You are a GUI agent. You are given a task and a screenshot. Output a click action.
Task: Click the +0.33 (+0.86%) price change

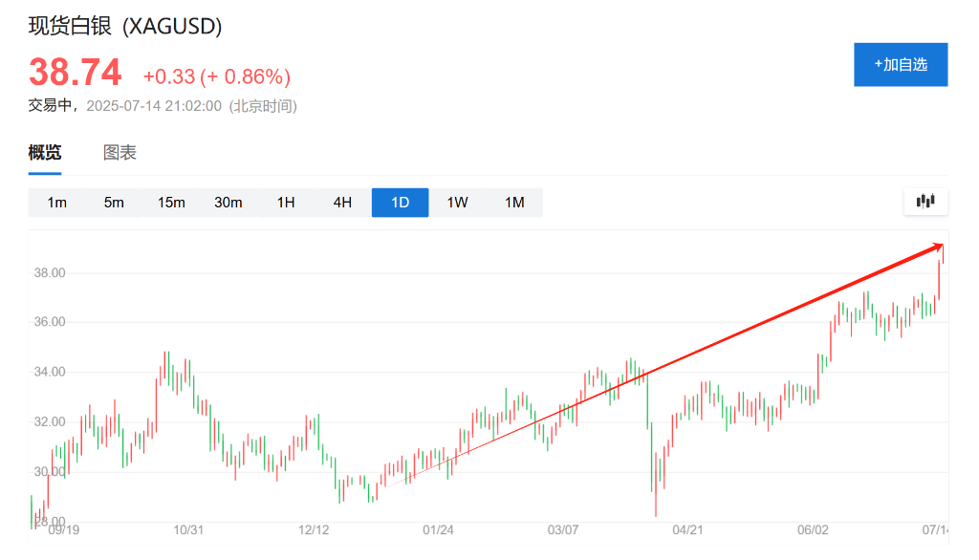[217, 76]
